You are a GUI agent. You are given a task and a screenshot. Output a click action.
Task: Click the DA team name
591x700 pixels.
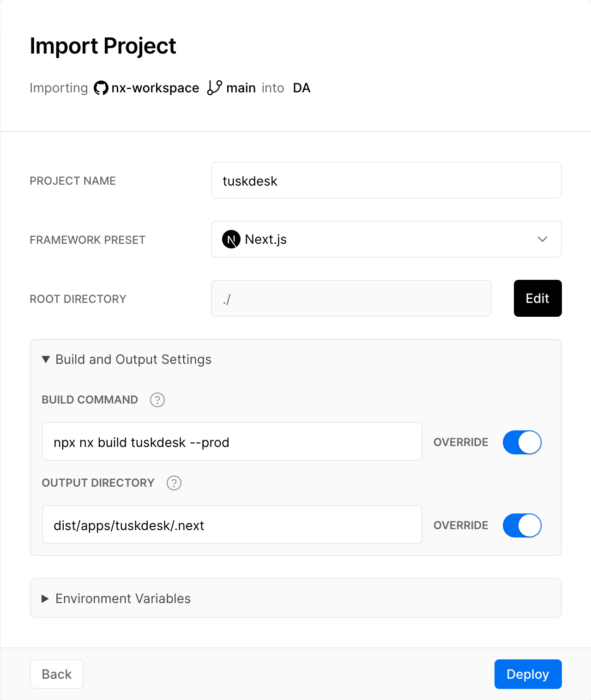click(301, 87)
